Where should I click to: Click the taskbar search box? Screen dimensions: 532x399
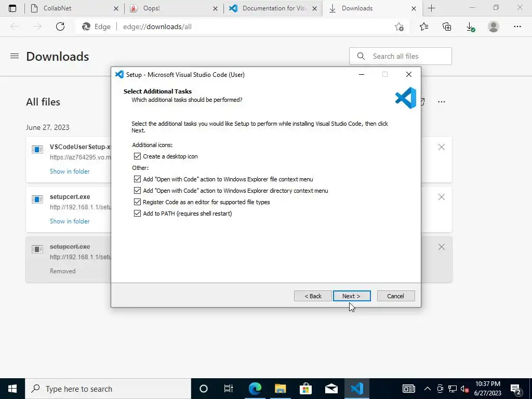[x=108, y=389]
